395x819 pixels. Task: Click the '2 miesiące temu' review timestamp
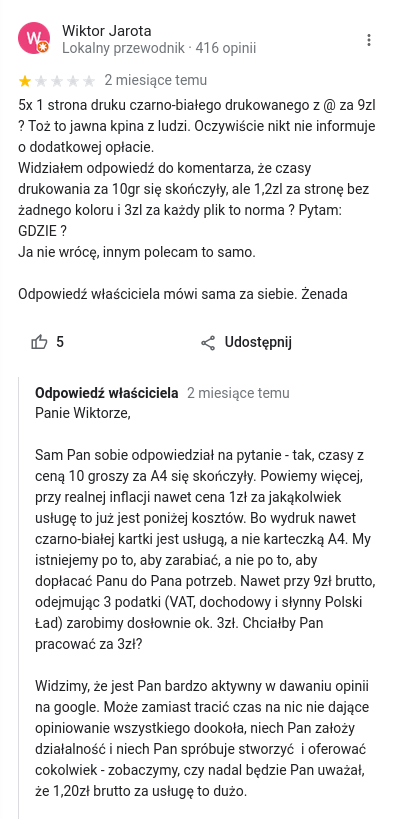point(156,80)
